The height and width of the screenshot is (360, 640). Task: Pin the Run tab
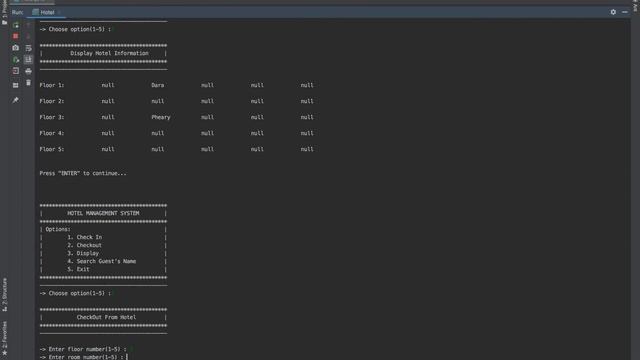(16, 100)
